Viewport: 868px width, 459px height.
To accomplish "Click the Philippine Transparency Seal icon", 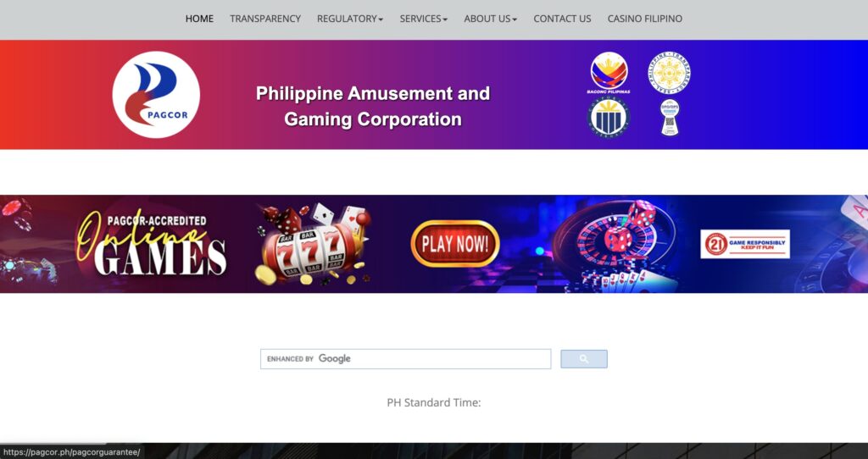I will [x=669, y=73].
